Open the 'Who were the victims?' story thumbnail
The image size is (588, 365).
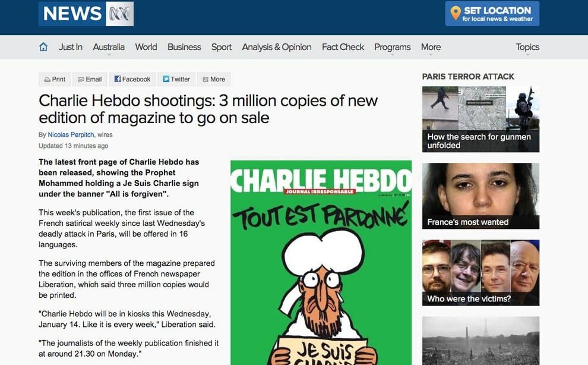(480, 273)
